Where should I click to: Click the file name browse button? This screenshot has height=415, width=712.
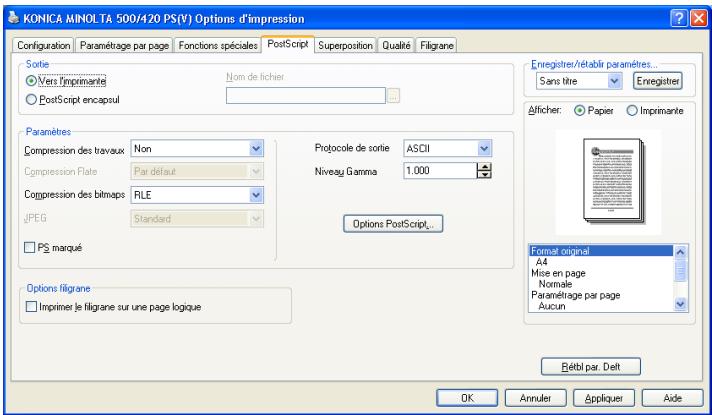393,95
